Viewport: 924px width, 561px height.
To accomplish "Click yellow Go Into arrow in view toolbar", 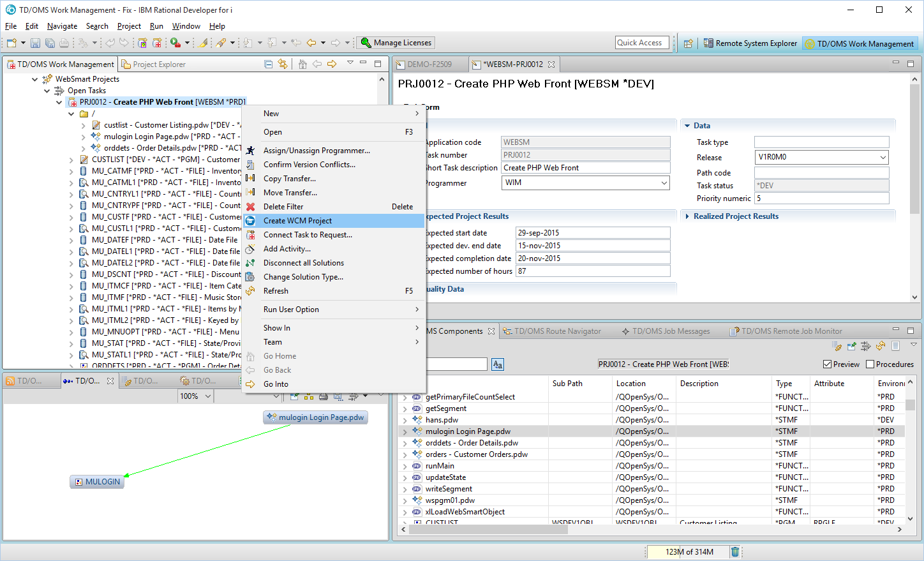I will coord(332,64).
